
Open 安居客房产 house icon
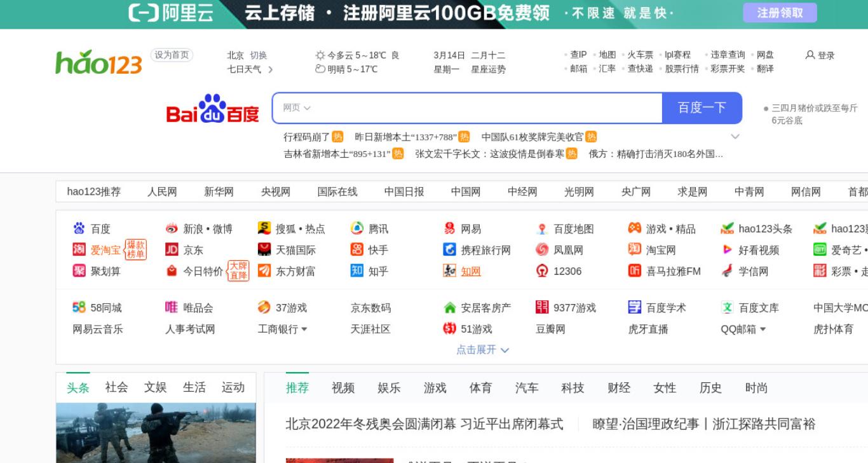pos(449,308)
